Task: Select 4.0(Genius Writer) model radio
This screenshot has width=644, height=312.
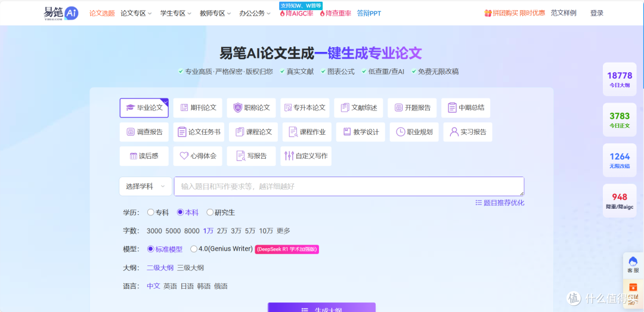Action: tap(194, 249)
